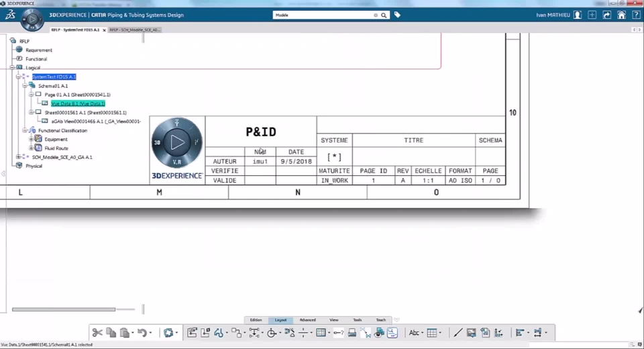This screenshot has height=349, width=644.
Task: Click the connected boxes icon
Action: [236, 333]
